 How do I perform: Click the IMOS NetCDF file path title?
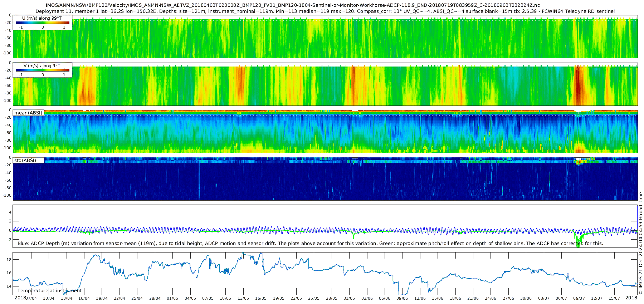pos(293,5)
